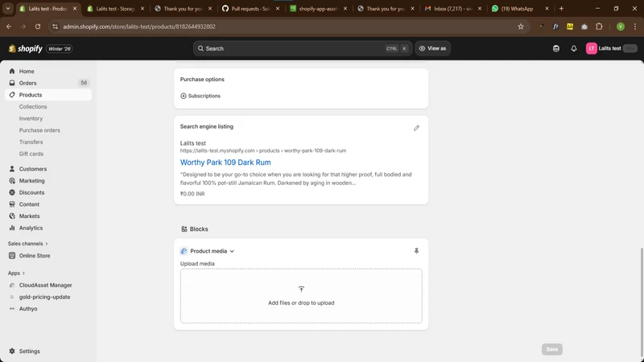
Task: Expand Apps section chevron
Action: (23, 274)
